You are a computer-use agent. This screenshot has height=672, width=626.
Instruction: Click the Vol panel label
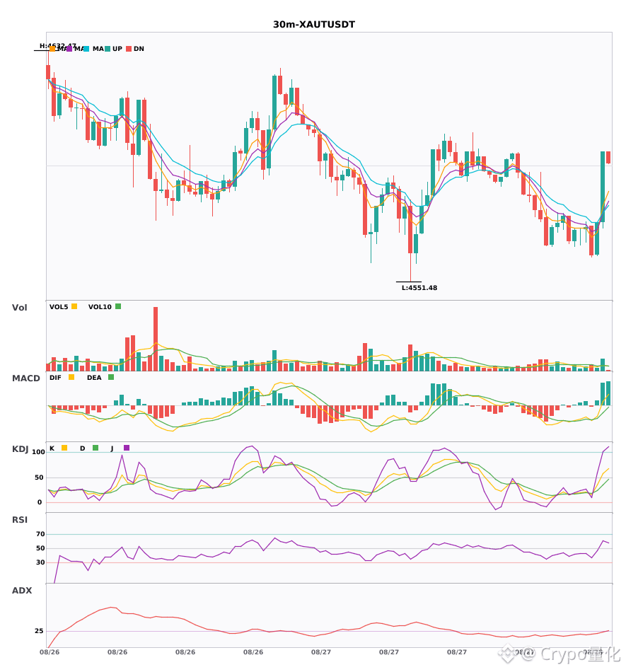tap(19, 308)
